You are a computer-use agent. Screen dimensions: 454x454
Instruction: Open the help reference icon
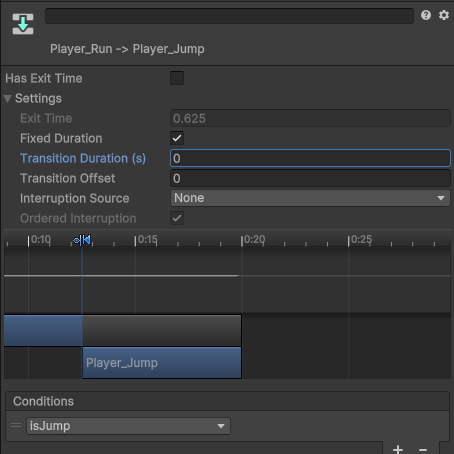pyautogui.click(x=426, y=15)
